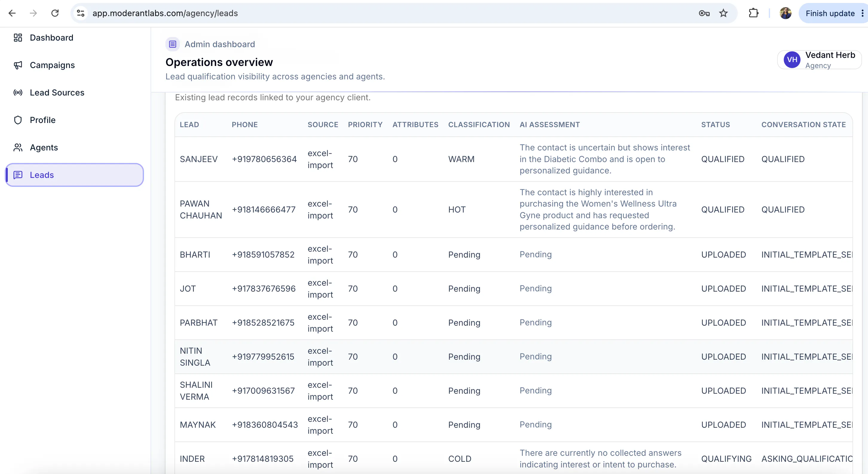Click the Profile shield icon

[x=18, y=120]
